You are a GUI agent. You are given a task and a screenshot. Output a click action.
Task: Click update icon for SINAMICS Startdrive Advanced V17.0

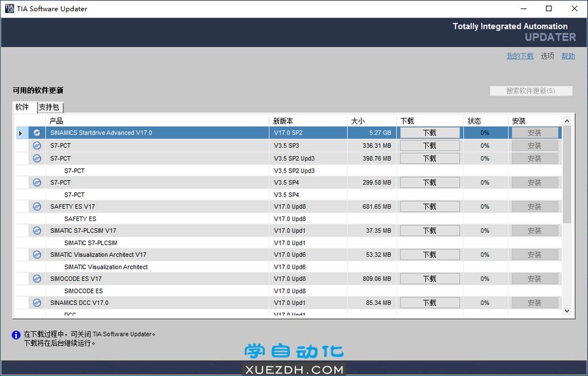pyautogui.click(x=37, y=133)
